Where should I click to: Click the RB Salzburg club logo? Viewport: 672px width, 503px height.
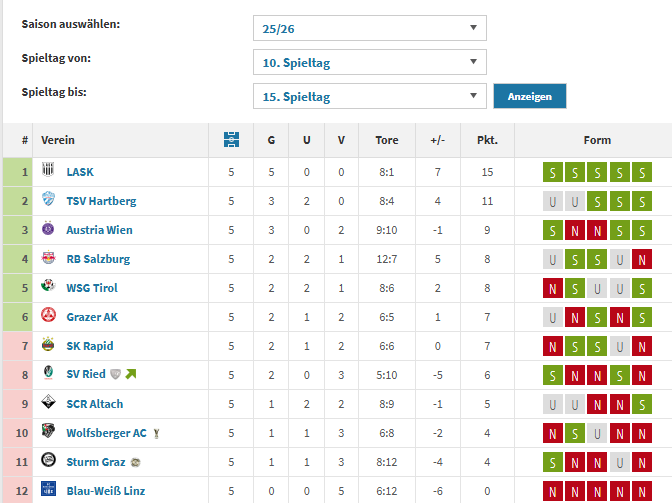(48, 259)
